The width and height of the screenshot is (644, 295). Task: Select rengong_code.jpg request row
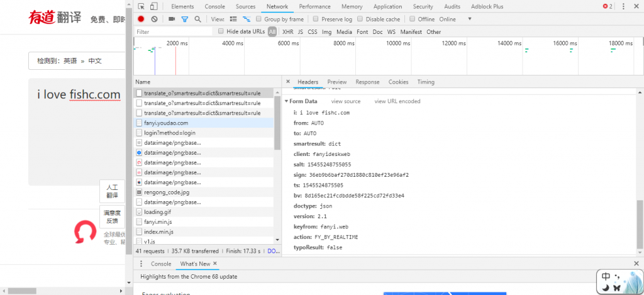click(x=204, y=192)
